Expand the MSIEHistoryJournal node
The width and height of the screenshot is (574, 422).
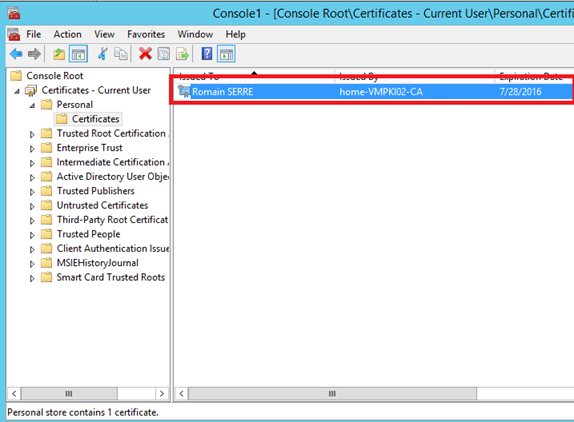32,264
